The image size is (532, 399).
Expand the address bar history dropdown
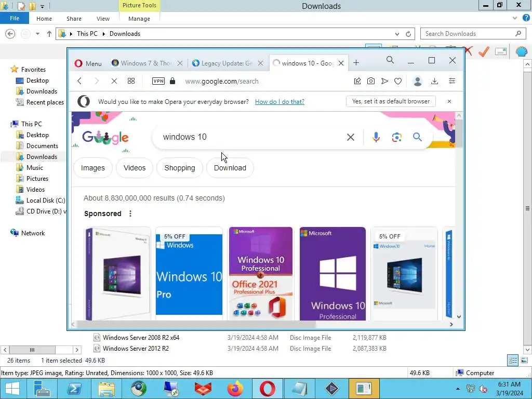397,34
